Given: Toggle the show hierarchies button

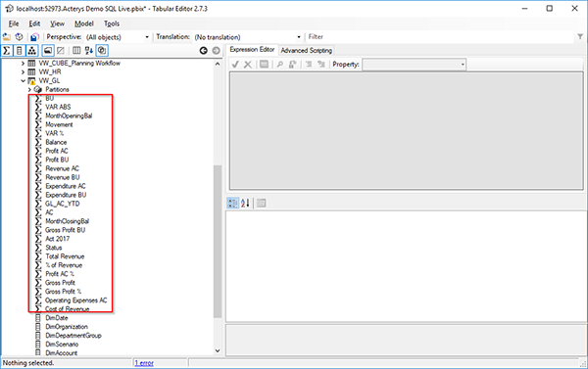Looking at the screenshot, I should (x=32, y=50).
